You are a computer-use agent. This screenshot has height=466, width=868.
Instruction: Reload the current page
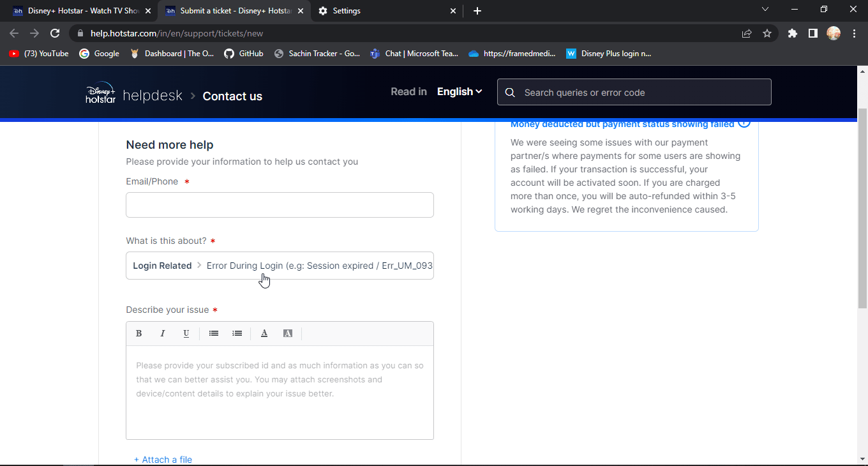(x=55, y=33)
